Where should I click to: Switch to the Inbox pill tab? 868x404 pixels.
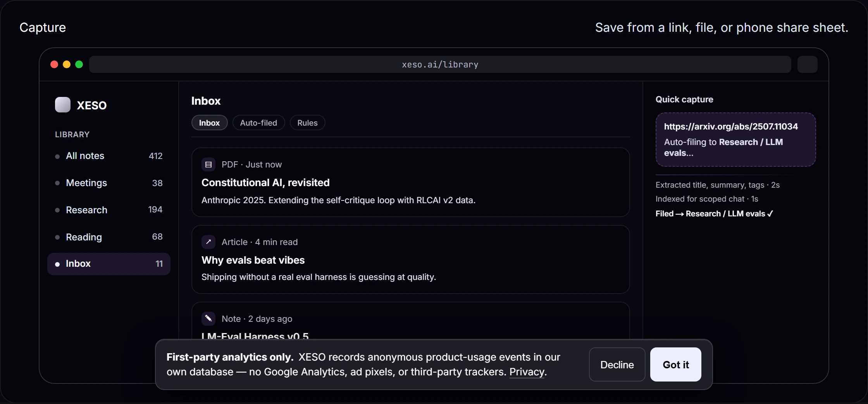pyautogui.click(x=210, y=123)
